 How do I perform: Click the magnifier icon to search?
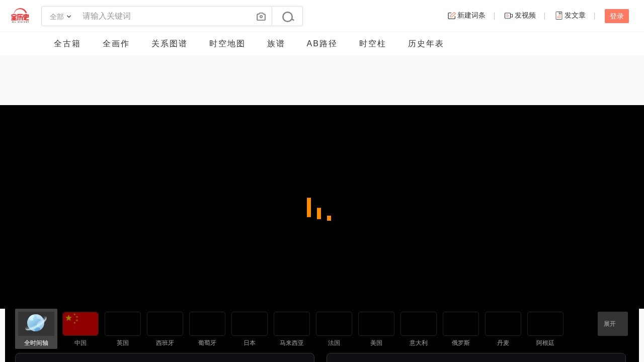click(x=287, y=16)
